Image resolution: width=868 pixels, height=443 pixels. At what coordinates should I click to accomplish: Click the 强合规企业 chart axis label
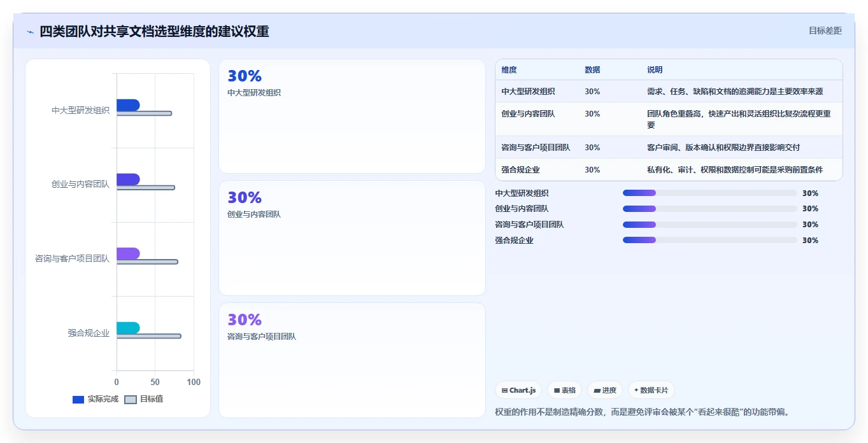[89, 333]
